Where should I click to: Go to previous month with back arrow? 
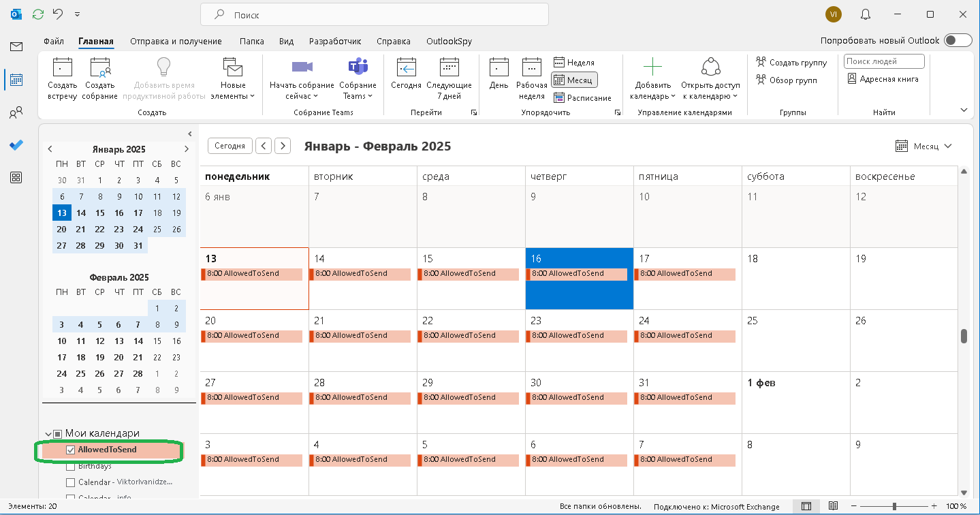264,146
